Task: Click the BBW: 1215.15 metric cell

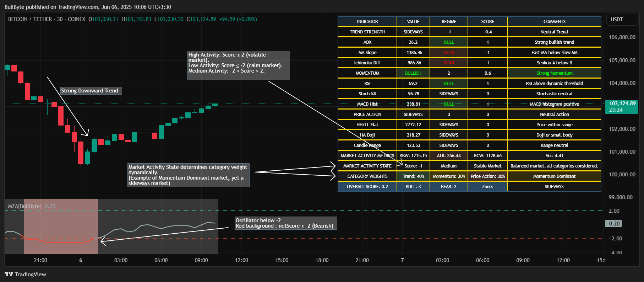Action: pos(413,155)
